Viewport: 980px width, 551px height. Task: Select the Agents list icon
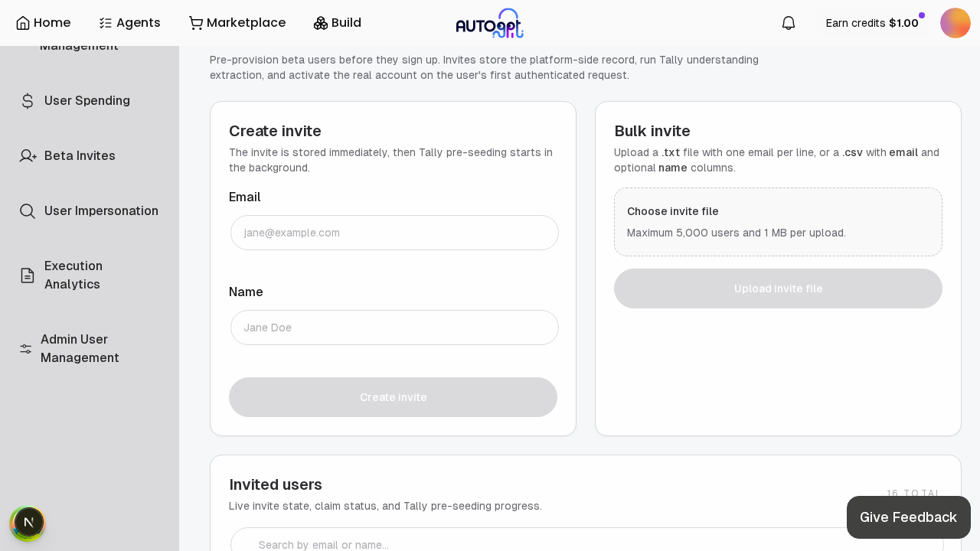[x=105, y=22]
